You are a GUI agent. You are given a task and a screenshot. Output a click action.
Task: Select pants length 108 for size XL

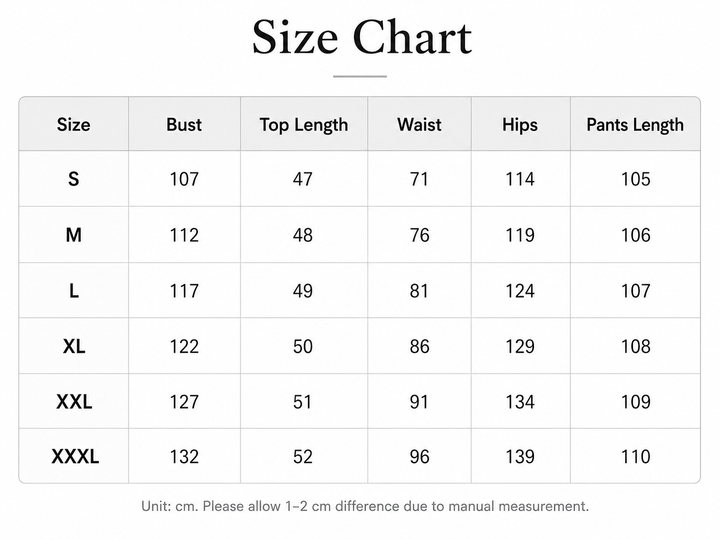[x=636, y=346]
